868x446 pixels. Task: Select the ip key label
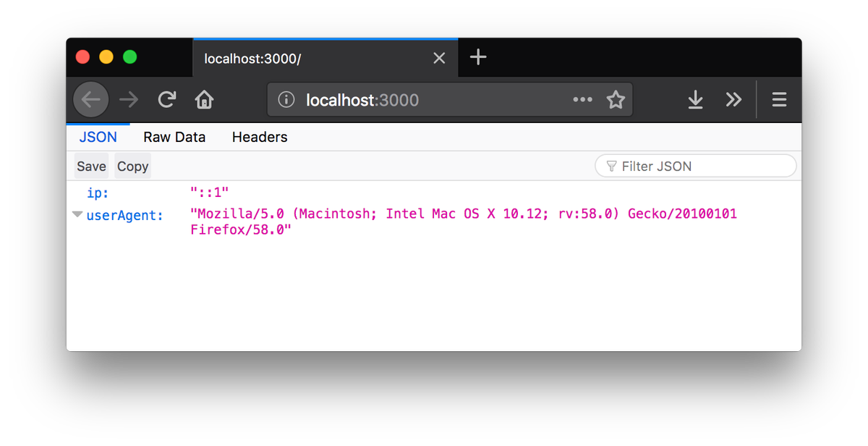click(x=98, y=193)
